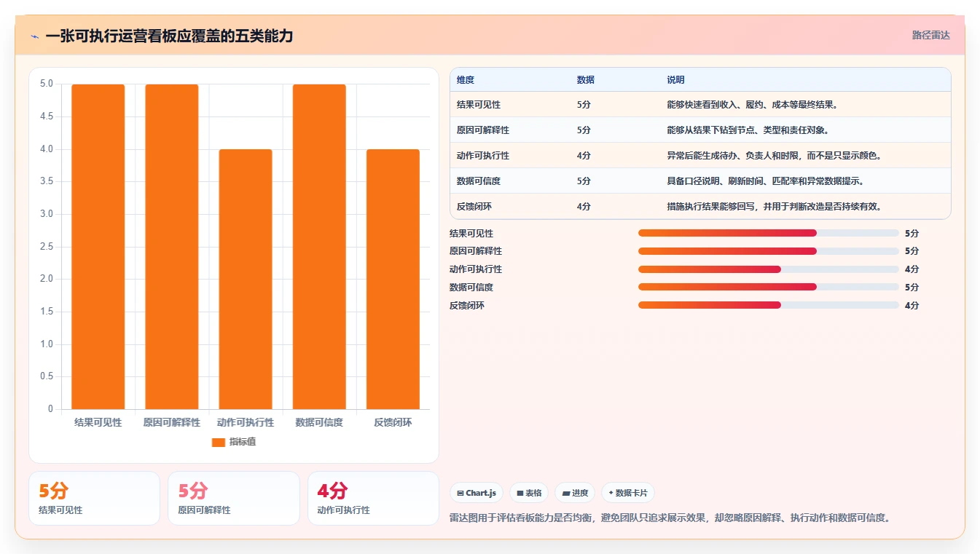Open the 4分 动作可执行性 data card
980x554 pixels.
tap(373, 498)
